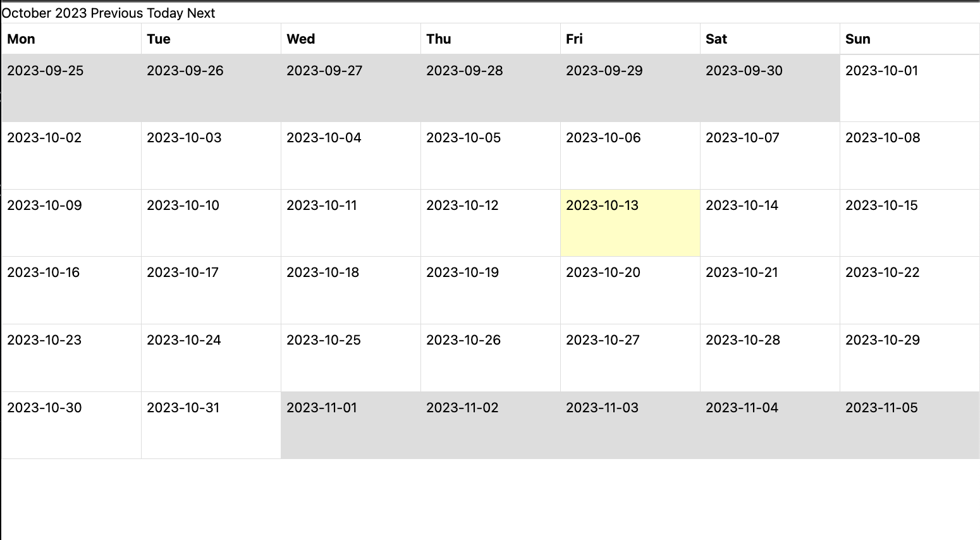Click the Mon column header
Viewport: 980px width, 540px height.
pos(21,39)
